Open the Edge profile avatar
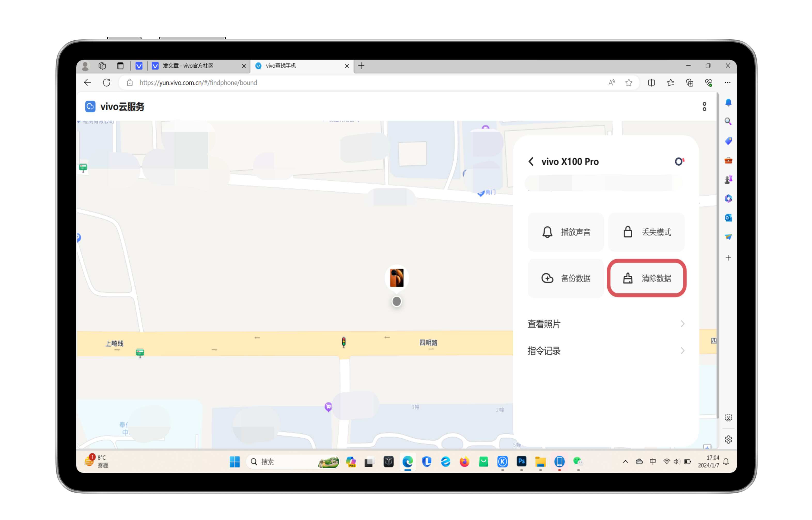Image resolution: width=812 pixels, height=520 pixels. [x=85, y=66]
